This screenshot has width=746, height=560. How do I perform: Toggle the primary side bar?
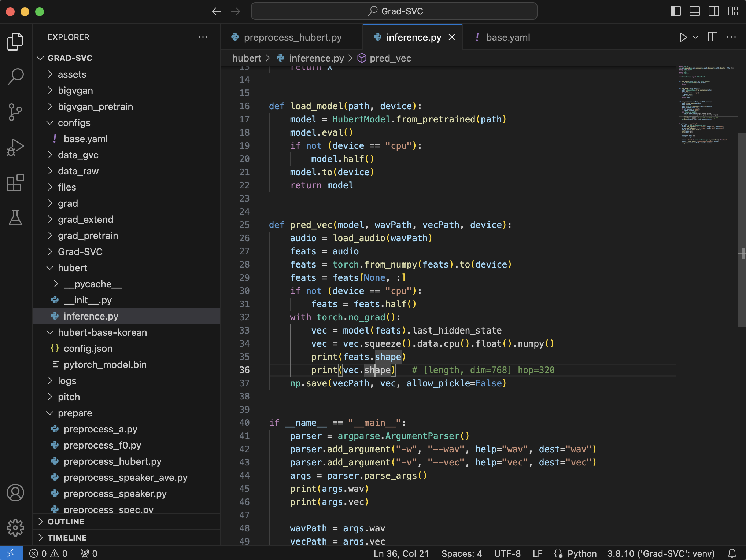coord(676,11)
